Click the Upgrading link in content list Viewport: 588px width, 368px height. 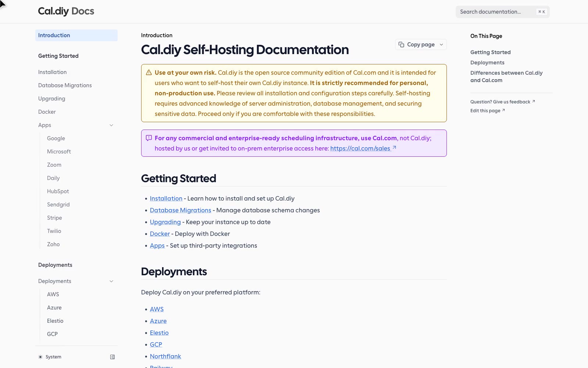pyautogui.click(x=165, y=222)
